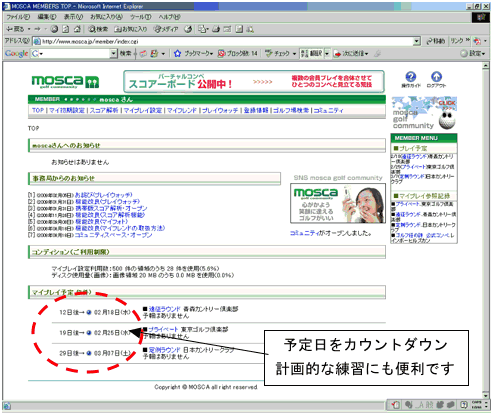Image resolution: width=493 pixels, height=415 pixels.
Task: Open the メディア media pane button
Action: [x=166, y=29]
